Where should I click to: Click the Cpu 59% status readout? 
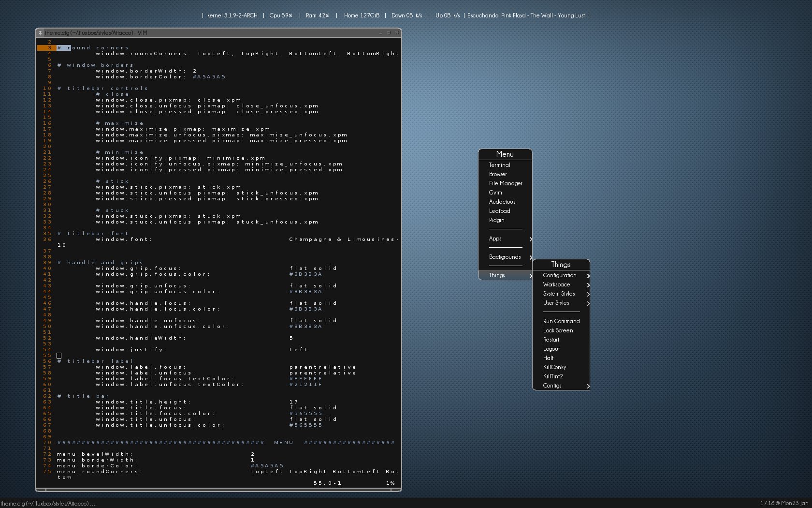point(281,15)
